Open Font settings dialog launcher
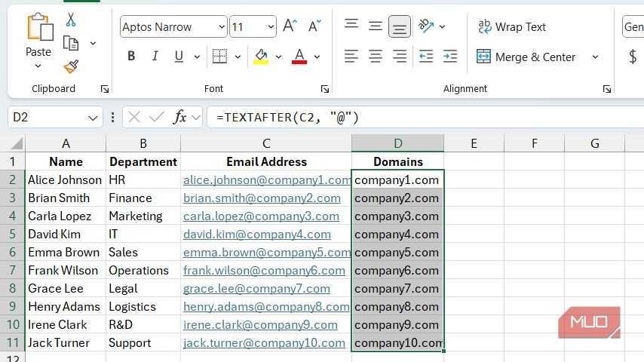This screenshot has height=362, width=644. point(325,89)
